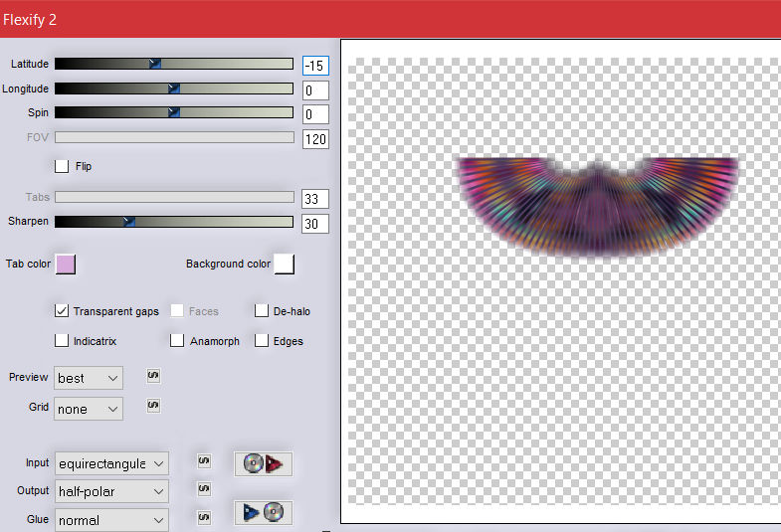Click the Latitude value field showing -15

[315, 66]
